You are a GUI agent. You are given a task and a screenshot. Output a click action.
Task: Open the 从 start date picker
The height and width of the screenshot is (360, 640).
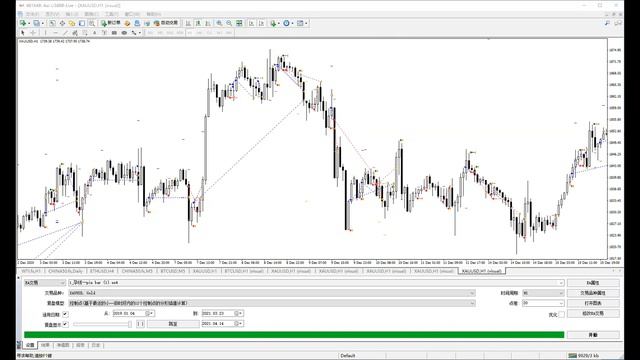click(x=133, y=313)
